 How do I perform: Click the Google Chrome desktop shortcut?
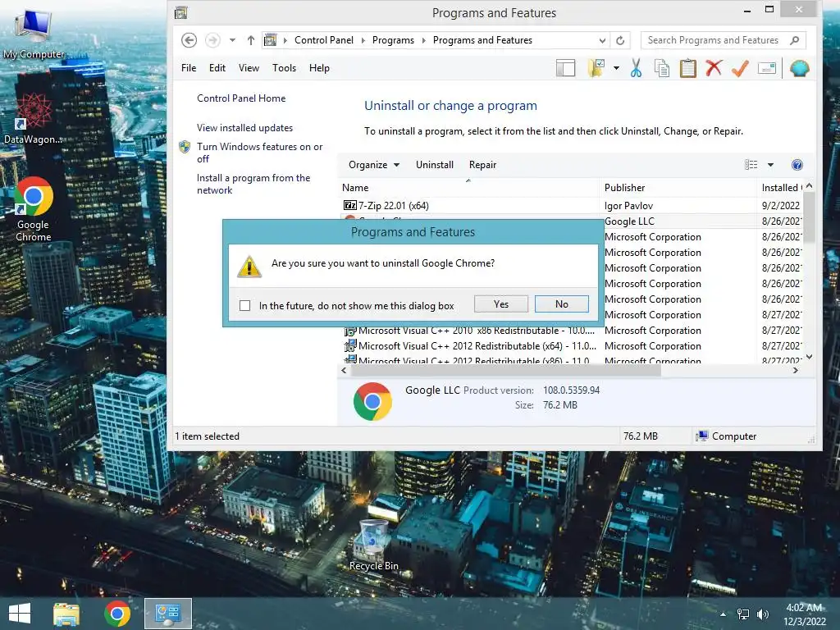click(x=33, y=209)
